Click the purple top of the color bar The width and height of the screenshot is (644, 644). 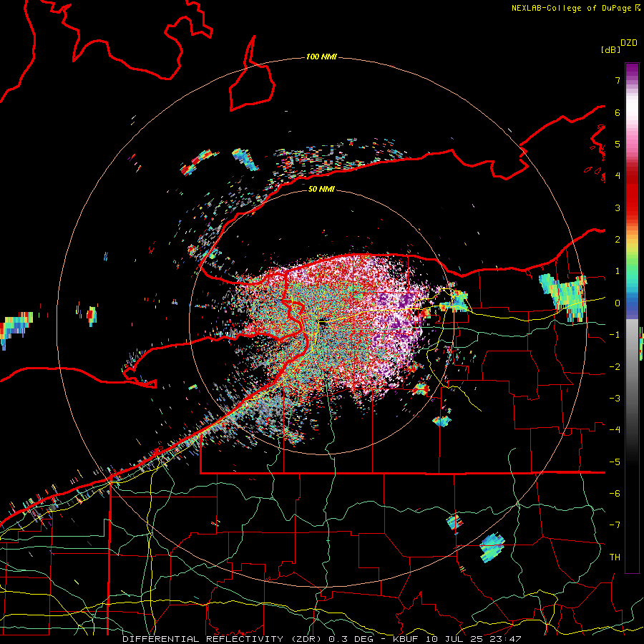[632, 71]
